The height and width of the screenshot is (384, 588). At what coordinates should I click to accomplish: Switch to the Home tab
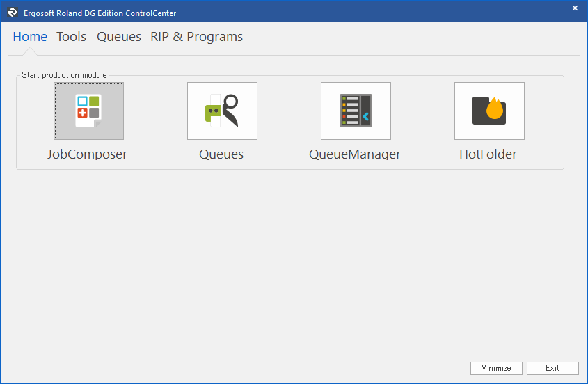click(x=30, y=37)
